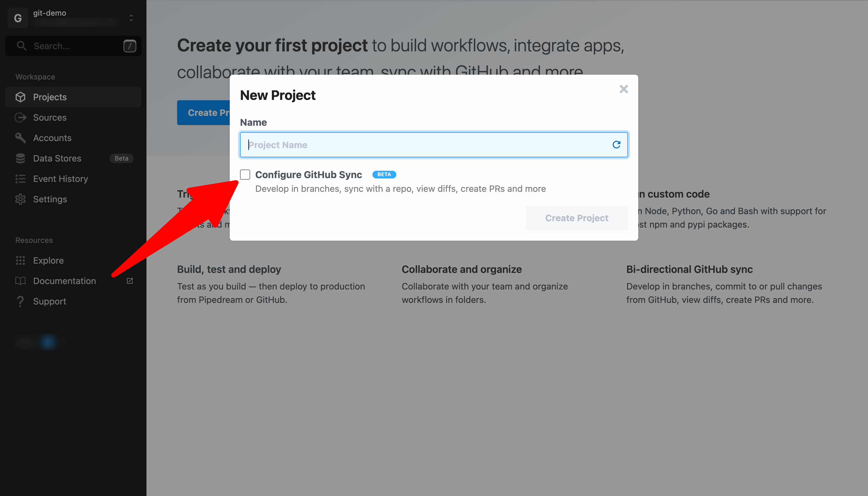
Task: Click the git-demo workspace avatar icon
Action: click(x=18, y=18)
